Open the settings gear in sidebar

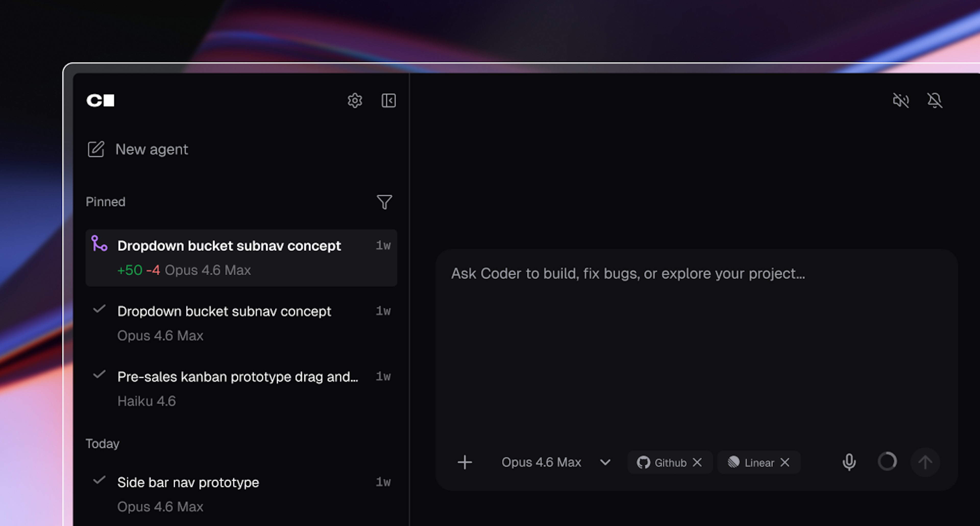coord(354,100)
